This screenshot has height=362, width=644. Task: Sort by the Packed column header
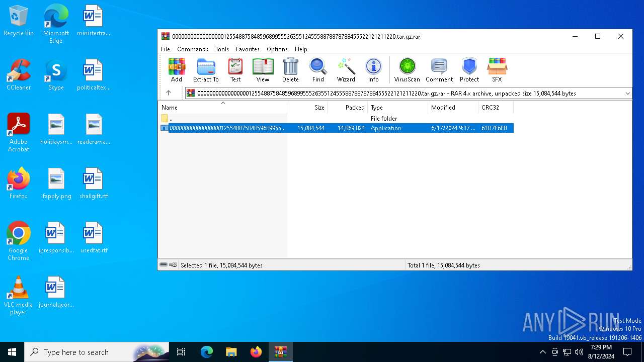pyautogui.click(x=348, y=108)
